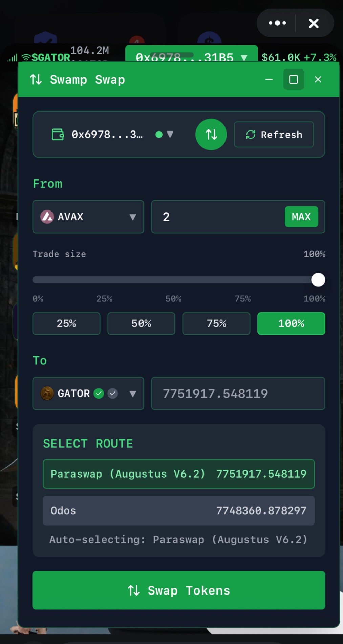Choose the Paraswap (Augustus V6.2) route
The image size is (343, 644).
pyautogui.click(x=178, y=474)
